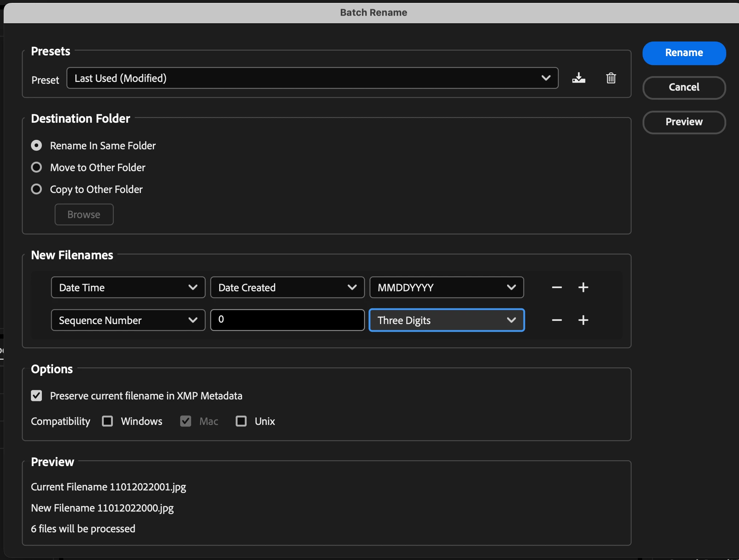The image size is (739, 560).
Task: Open the Date Time type dropdown
Action: [x=128, y=287]
